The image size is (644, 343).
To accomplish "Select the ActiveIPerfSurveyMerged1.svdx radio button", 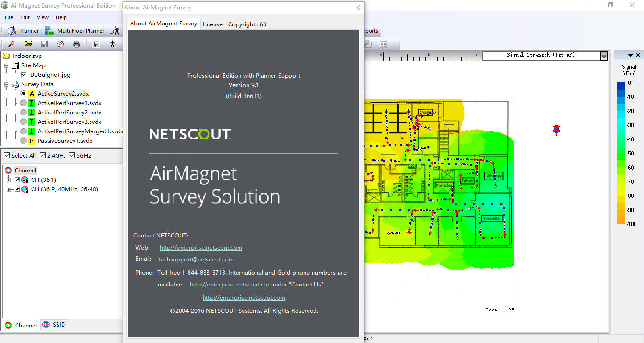I will [24, 131].
